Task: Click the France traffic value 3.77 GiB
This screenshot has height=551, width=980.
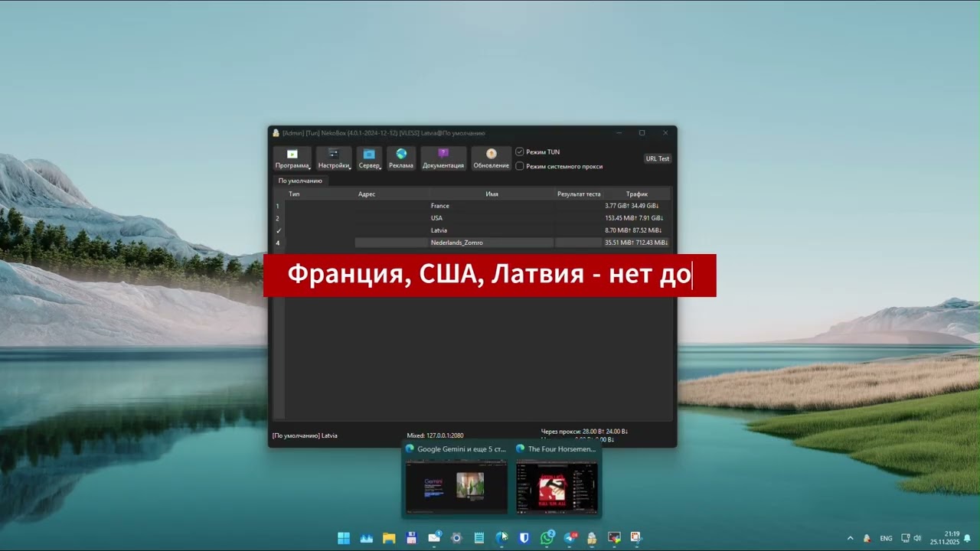Action: [632, 206]
